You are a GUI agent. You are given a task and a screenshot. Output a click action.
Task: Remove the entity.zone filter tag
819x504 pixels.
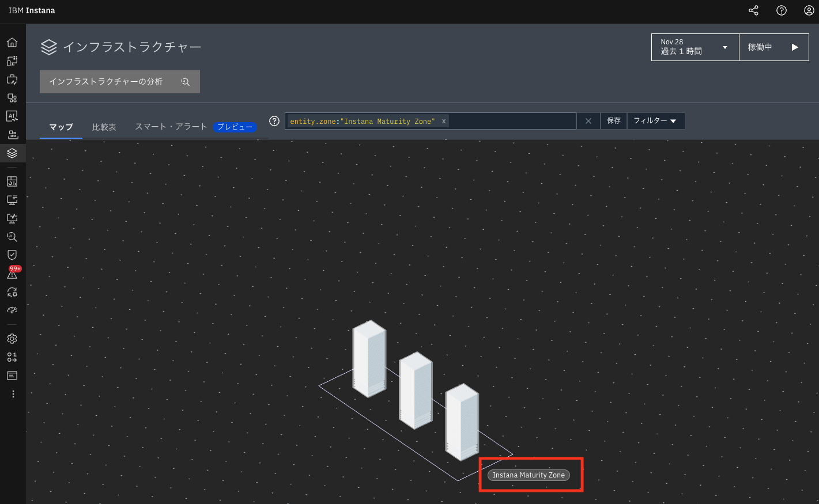tap(443, 122)
